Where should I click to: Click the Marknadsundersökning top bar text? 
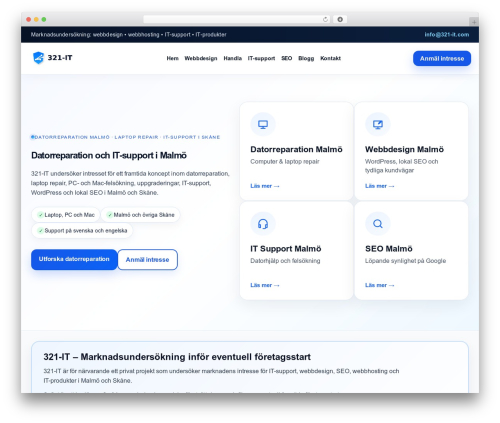(128, 35)
